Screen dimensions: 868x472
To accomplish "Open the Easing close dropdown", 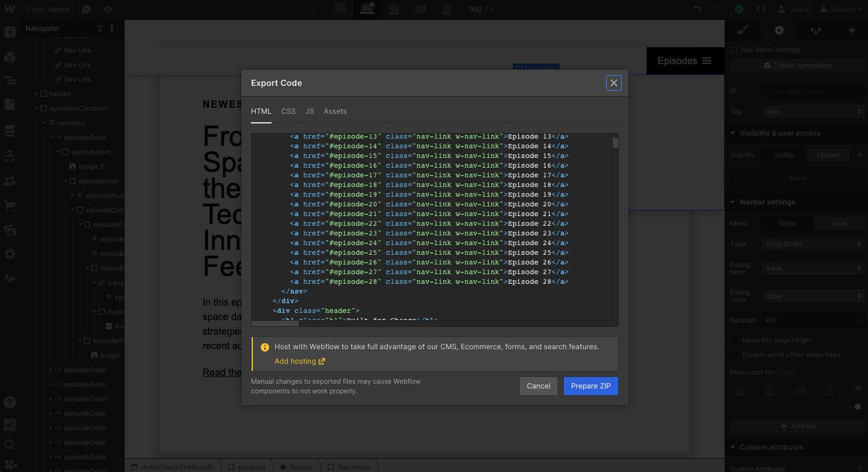I will click(x=813, y=296).
